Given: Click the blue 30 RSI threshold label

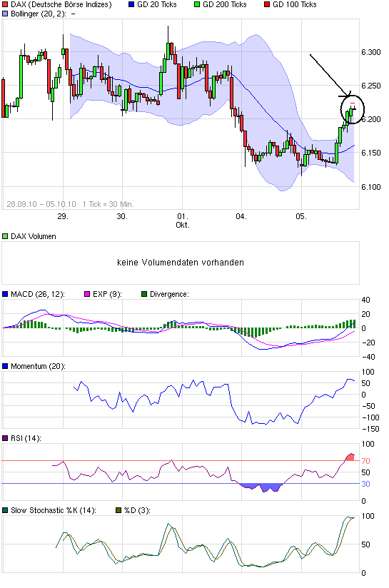Looking at the screenshot, I should pyautogui.click(x=365, y=484).
